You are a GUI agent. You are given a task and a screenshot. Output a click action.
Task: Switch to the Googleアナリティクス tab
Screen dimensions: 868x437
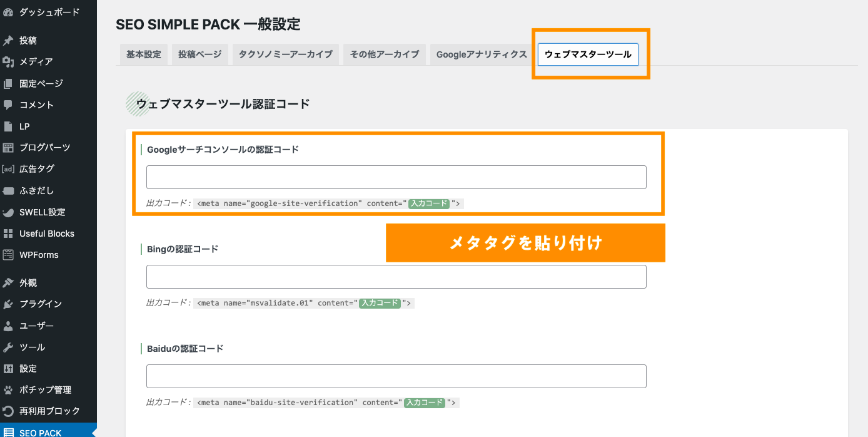(482, 54)
